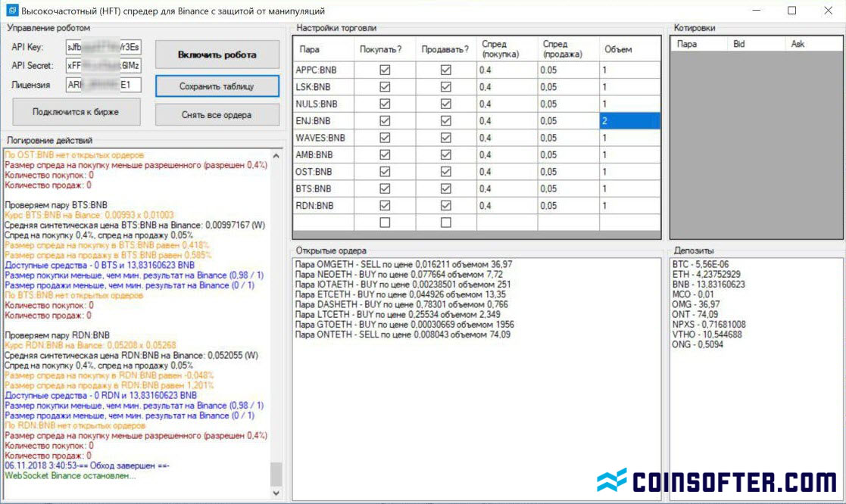Select the 'Пара IOTAETH - BUY' open order

[x=402, y=285]
